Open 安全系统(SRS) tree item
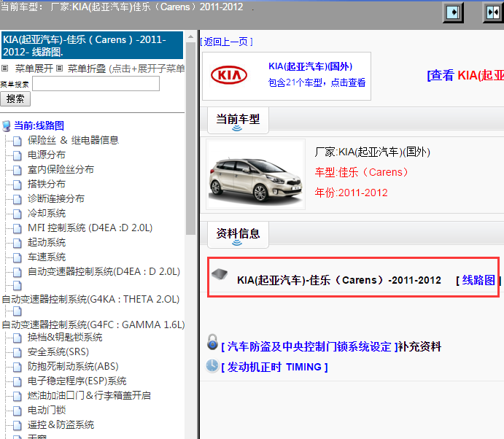The height and width of the screenshot is (439, 504). (x=58, y=352)
